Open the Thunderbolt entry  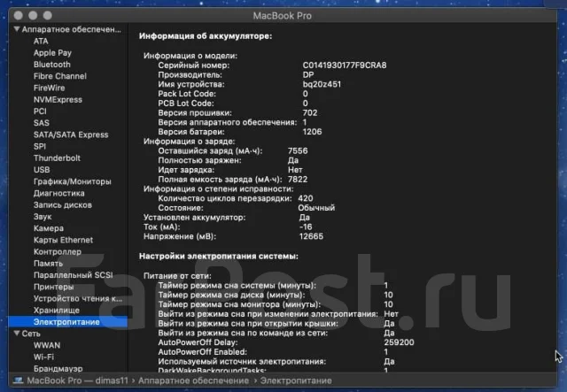[x=57, y=158]
